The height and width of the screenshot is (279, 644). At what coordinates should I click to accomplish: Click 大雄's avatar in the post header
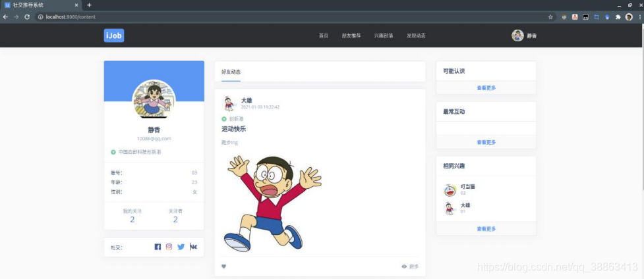229,103
